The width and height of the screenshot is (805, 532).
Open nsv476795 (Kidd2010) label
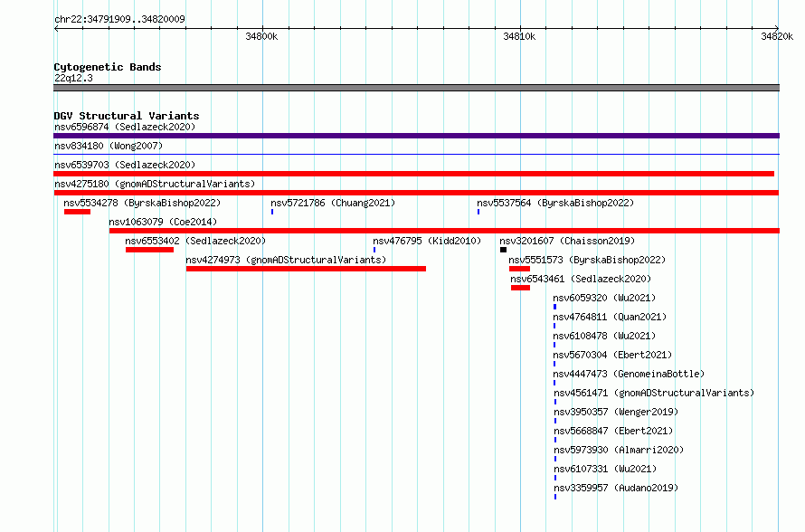click(x=427, y=241)
